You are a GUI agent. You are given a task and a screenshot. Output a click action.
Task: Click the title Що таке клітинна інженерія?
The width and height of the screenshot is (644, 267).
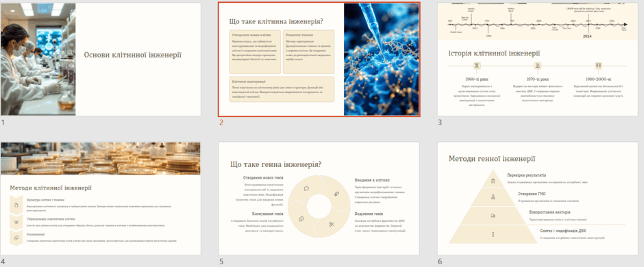(276, 22)
